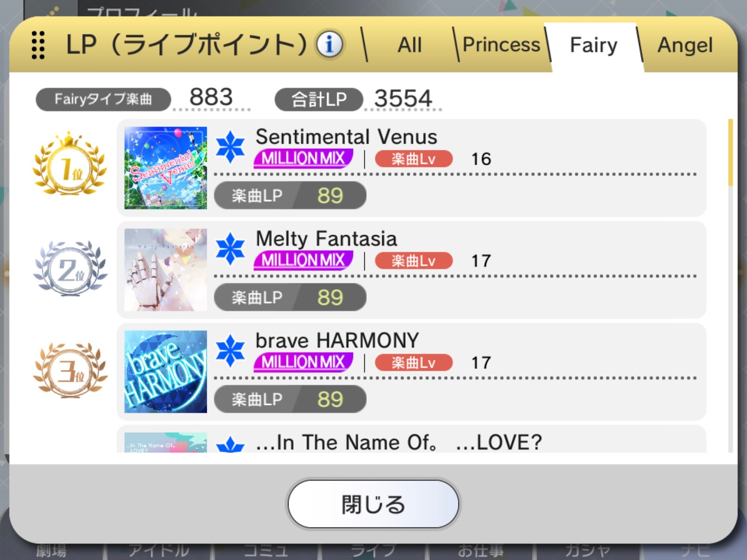Click MILLION MIX badge under Melty Fantasia
The height and width of the screenshot is (560, 747).
pos(303,260)
